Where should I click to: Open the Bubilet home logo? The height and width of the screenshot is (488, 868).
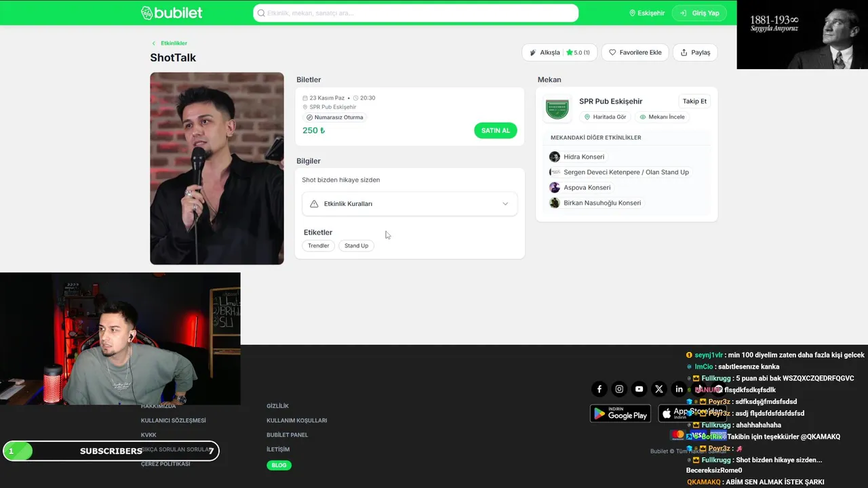pyautogui.click(x=172, y=13)
